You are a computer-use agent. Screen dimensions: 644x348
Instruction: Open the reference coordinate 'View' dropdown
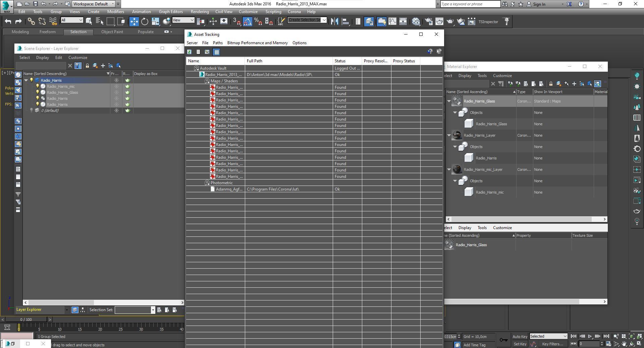[183, 20]
